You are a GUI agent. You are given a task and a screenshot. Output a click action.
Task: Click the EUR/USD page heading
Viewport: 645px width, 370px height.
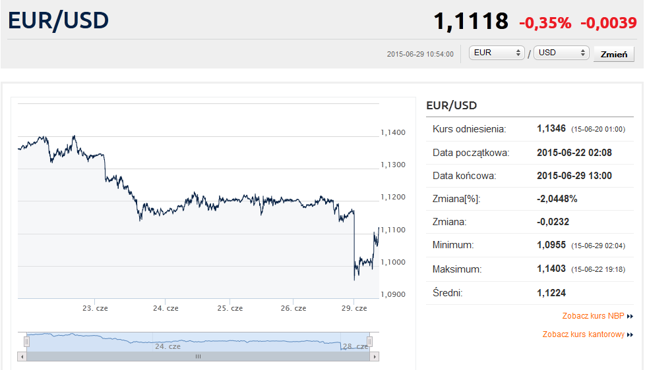point(58,20)
